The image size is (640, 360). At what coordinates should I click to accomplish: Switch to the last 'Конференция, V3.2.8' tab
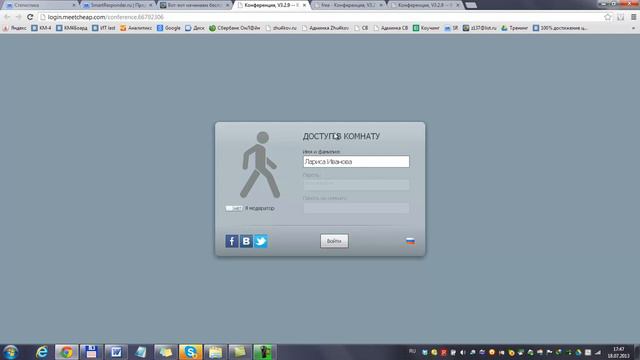[x=424, y=5]
